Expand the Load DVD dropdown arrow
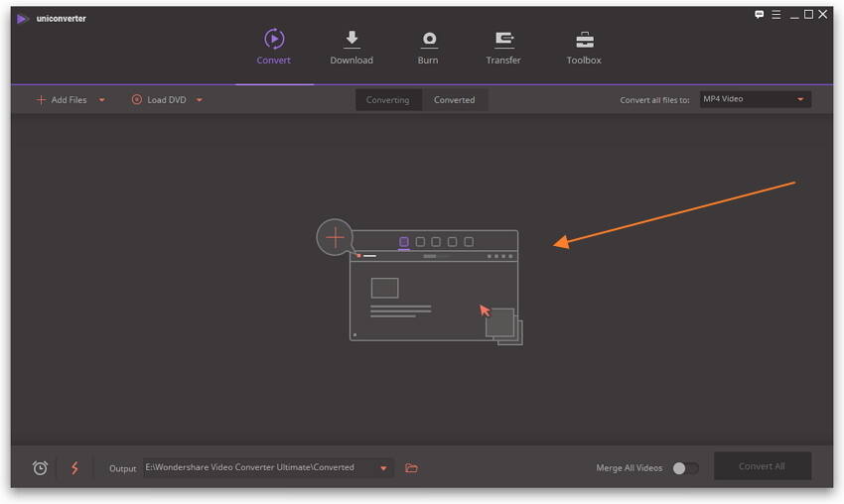The image size is (844, 504). 200,100
